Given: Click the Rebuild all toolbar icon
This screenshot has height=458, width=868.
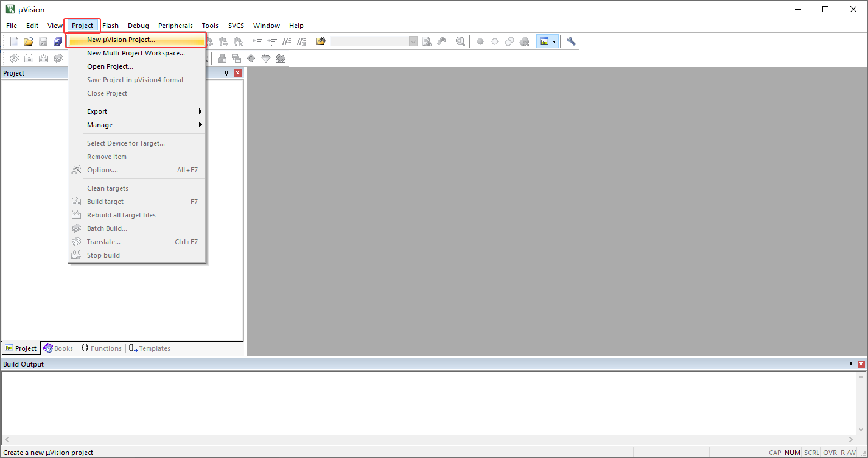Looking at the screenshot, I should coord(43,58).
